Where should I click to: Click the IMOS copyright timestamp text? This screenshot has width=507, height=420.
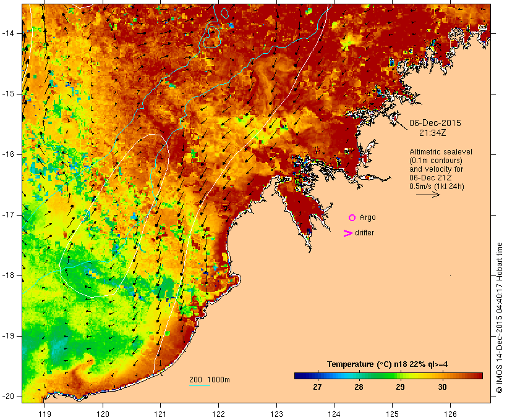[x=499, y=317]
